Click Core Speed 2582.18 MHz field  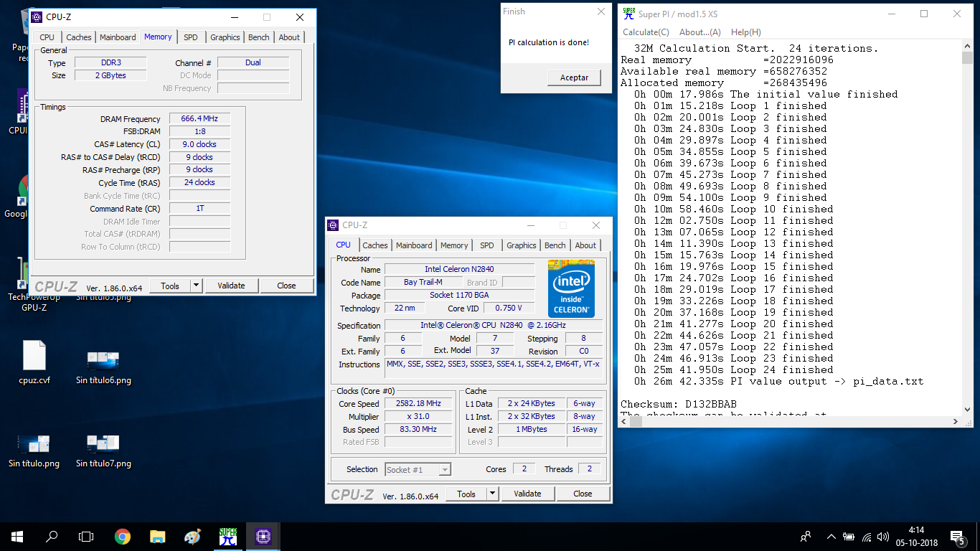coord(419,403)
